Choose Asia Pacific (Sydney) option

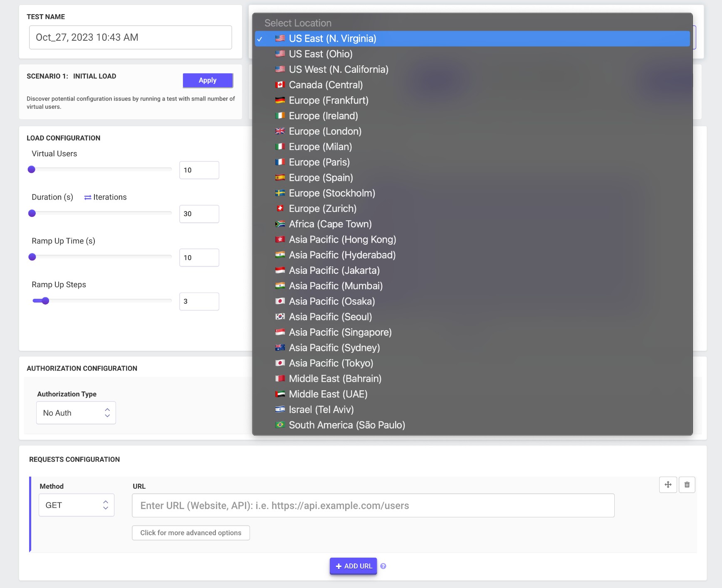pos(472,348)
